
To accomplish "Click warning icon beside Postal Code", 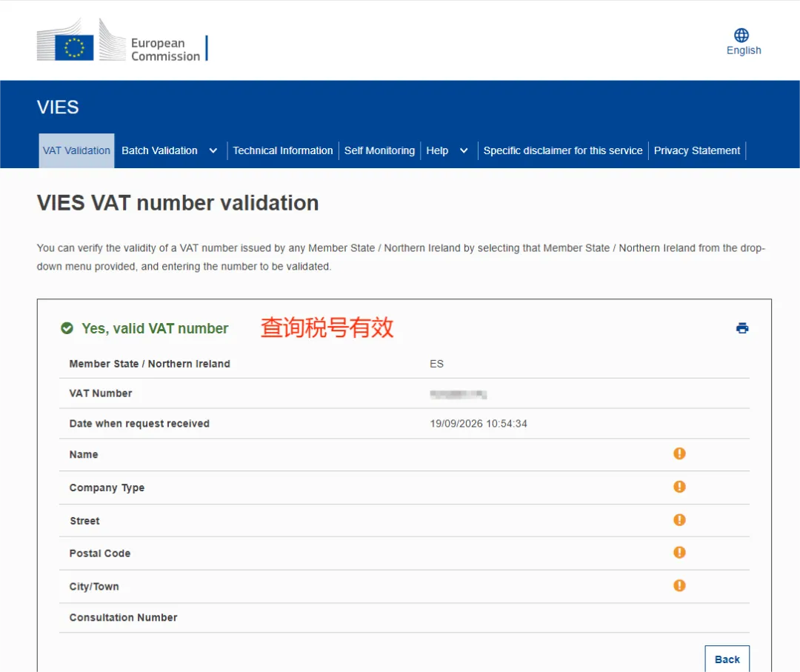I will [x=679, y=553].
